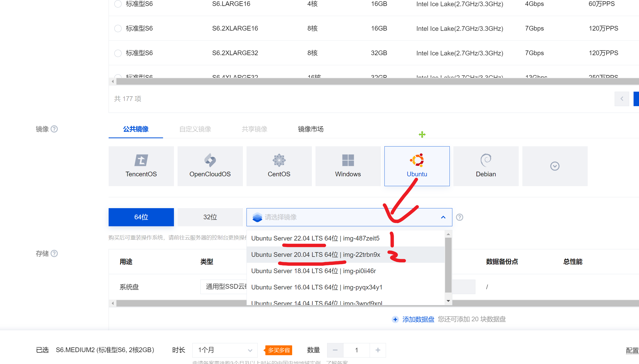Image resolution: width=639 pixels, height=364 pixels.
Task: Click the 多买多省 promotion badge
Action: (278, 350)
